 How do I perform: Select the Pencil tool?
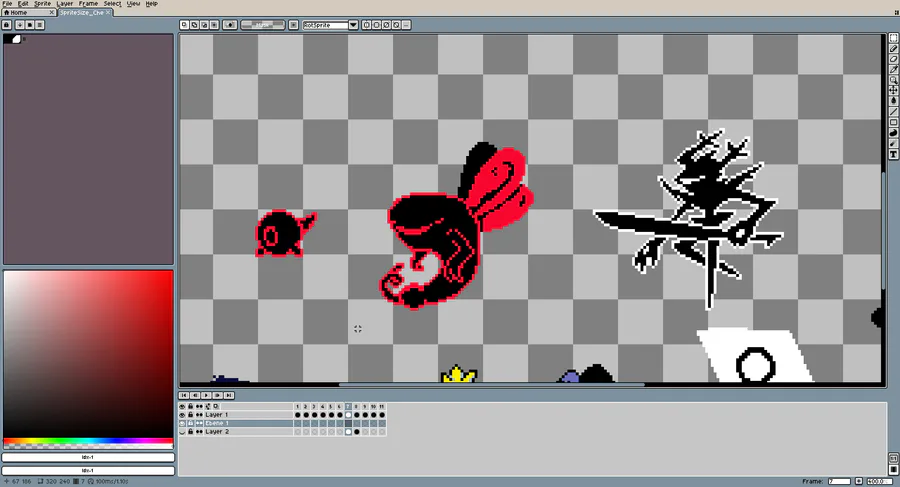click(x=893, y=49)
